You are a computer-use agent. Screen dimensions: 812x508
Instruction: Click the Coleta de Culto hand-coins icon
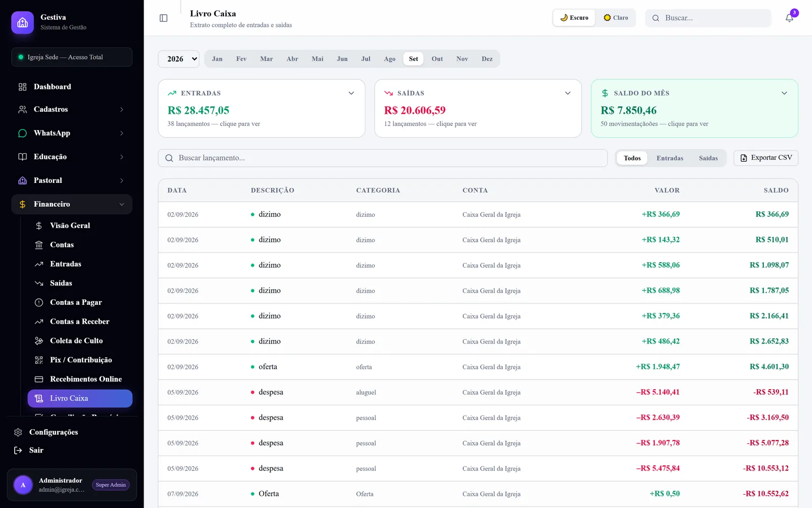click(x=39, y=341)
